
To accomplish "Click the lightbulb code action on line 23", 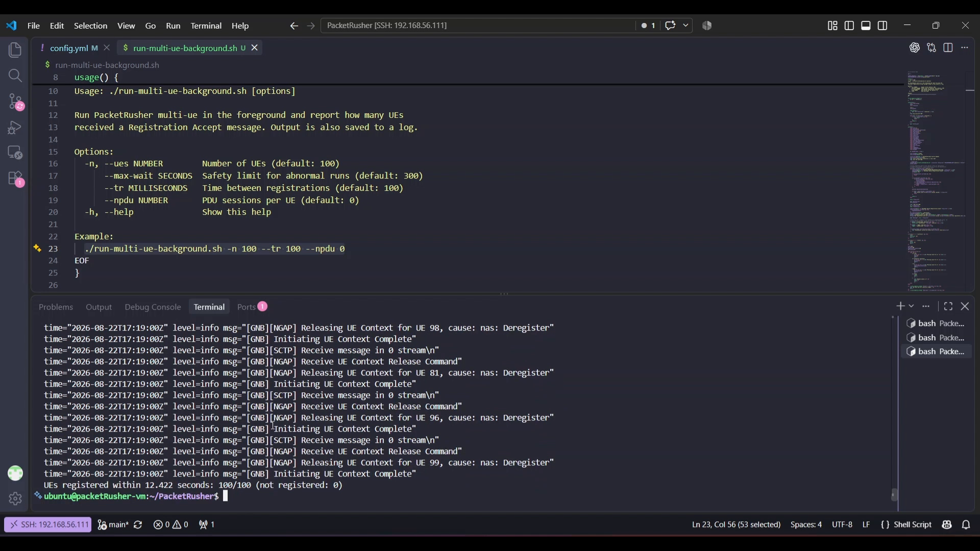I will pos(37,248).
